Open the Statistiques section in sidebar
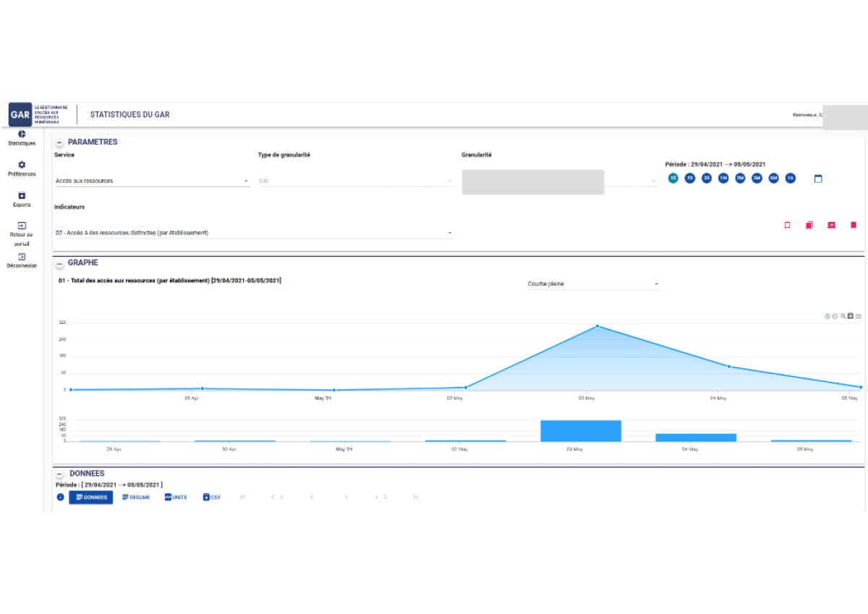Screen dimensions: 868x614 pyautogui.click(x=22, y=137)
